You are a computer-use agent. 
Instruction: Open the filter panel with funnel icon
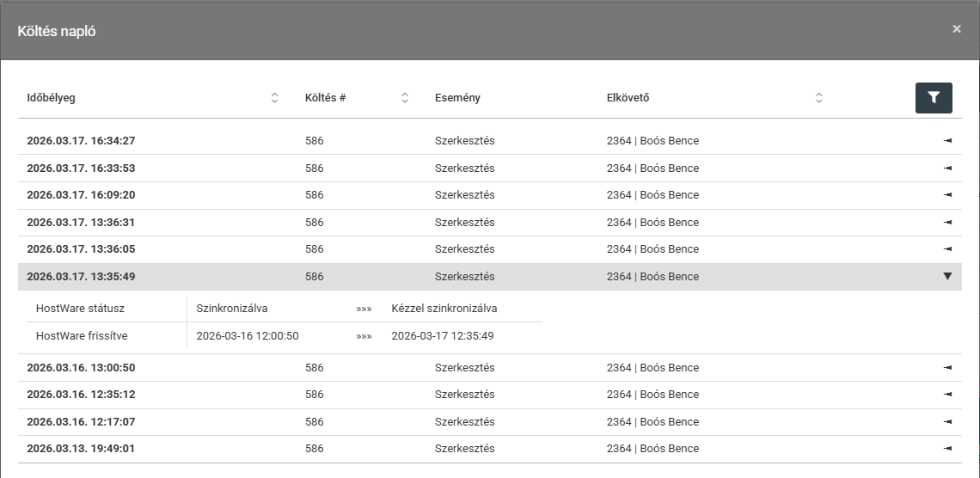click(x=934, y=98)
